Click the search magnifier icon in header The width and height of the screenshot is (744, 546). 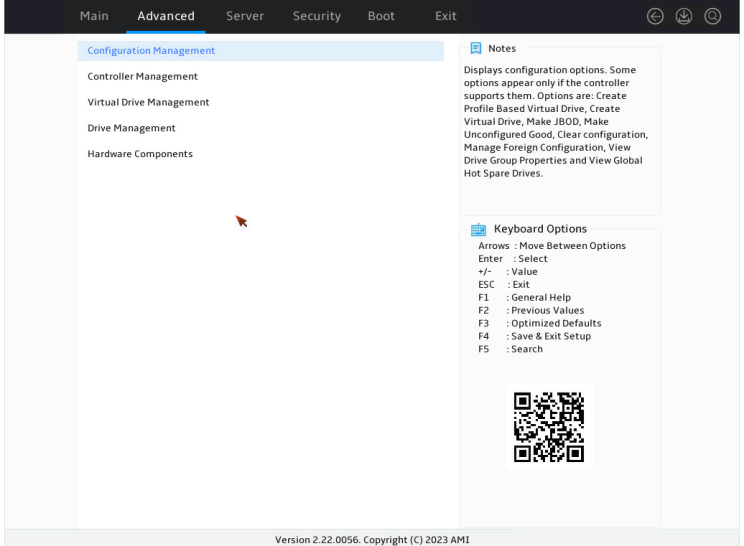(x=712, y=16)
